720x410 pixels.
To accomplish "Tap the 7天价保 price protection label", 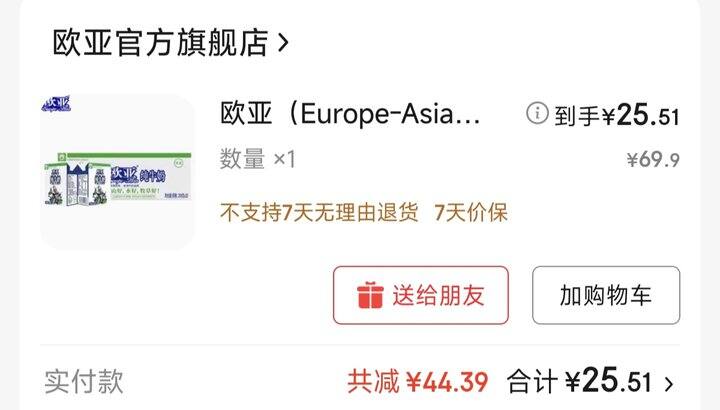I will pyautogui.click(x=471, y=213).
